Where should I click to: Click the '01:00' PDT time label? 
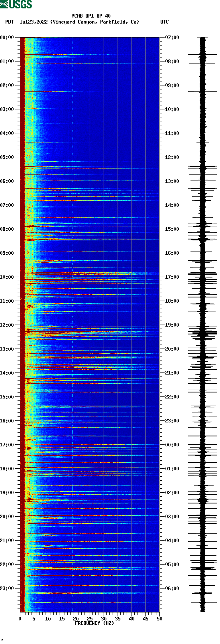(x=7, y=61)
